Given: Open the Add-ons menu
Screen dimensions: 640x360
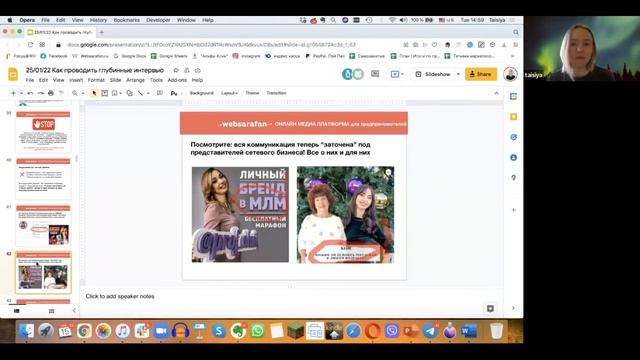Looking at the screenshot, I should 177,80.
